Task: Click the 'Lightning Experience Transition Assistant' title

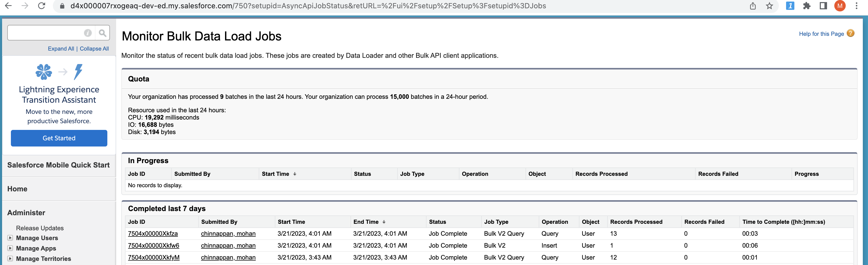Action: pyautogui.click(x=59, y=94)
